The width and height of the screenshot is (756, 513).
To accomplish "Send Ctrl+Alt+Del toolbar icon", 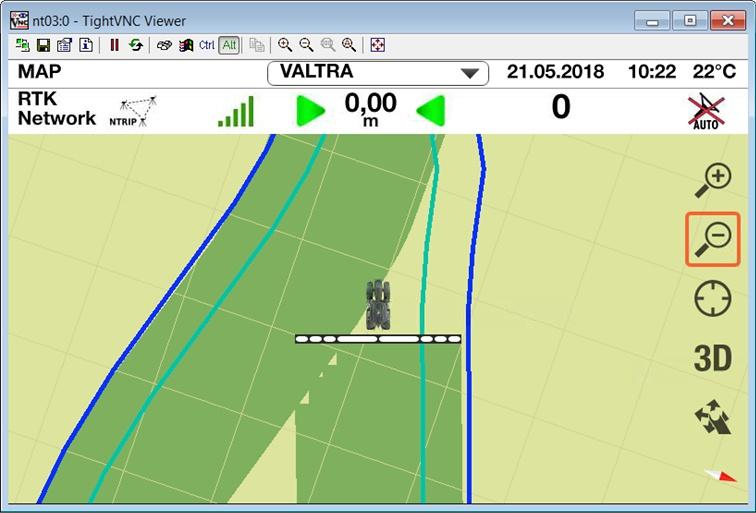I will coord(164,45).
